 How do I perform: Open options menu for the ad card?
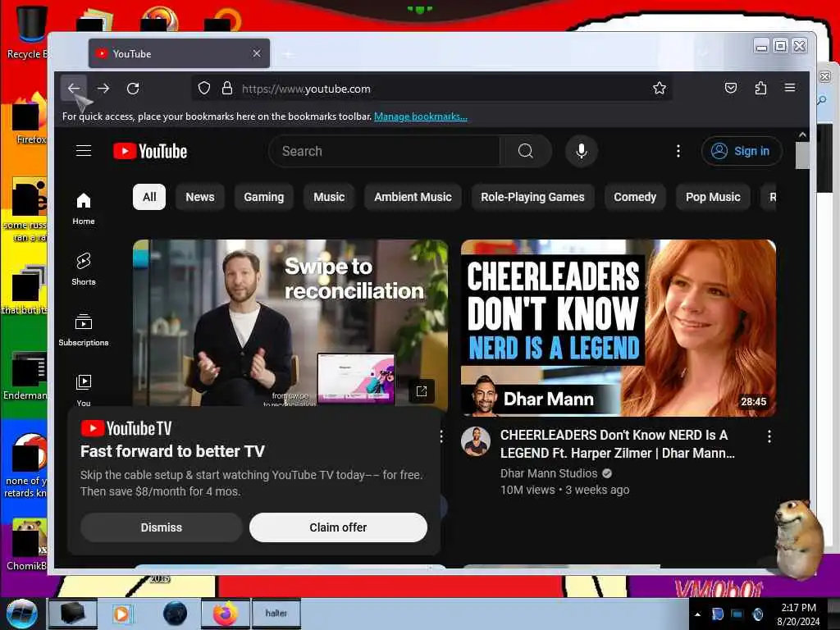click(441, 436)
